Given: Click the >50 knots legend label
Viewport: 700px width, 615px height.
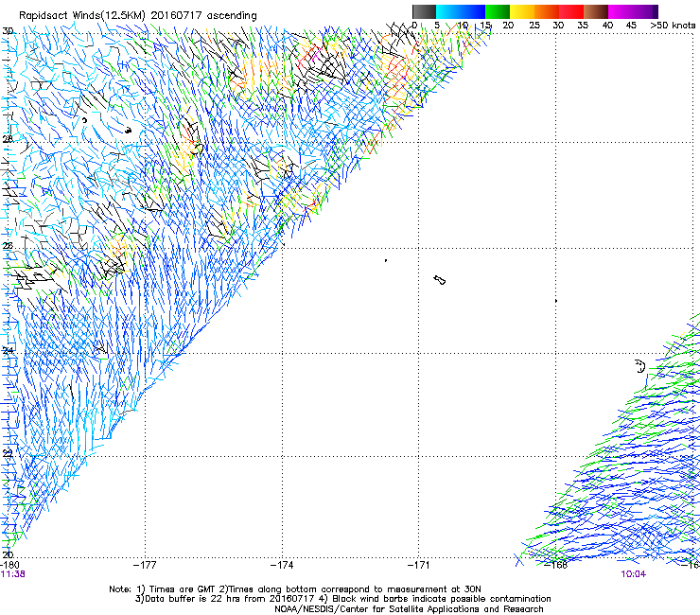Looking at the screenshot, I should [x=673, y=26].
